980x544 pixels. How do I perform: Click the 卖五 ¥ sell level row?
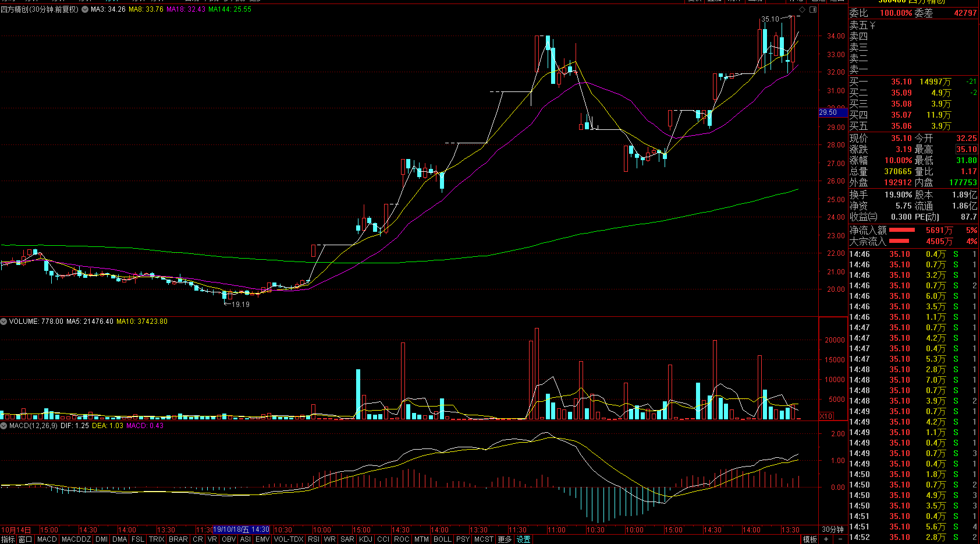(913, 25)
